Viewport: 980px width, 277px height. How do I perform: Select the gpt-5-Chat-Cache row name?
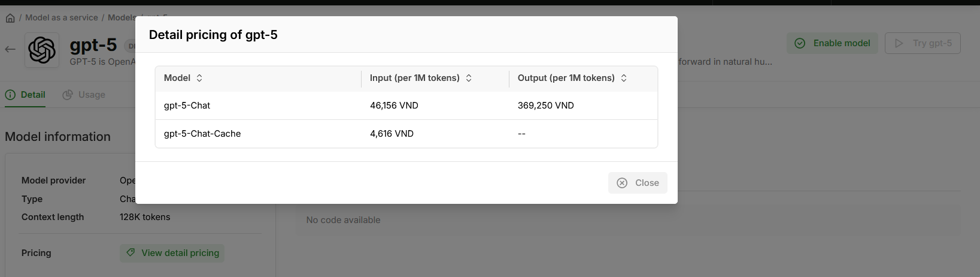[202, 134]
